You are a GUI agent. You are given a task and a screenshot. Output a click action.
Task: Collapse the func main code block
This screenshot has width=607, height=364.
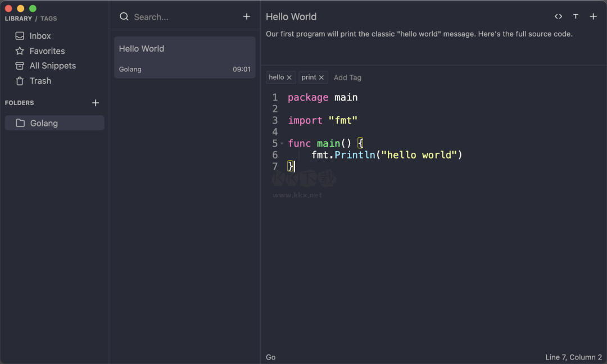282,143
